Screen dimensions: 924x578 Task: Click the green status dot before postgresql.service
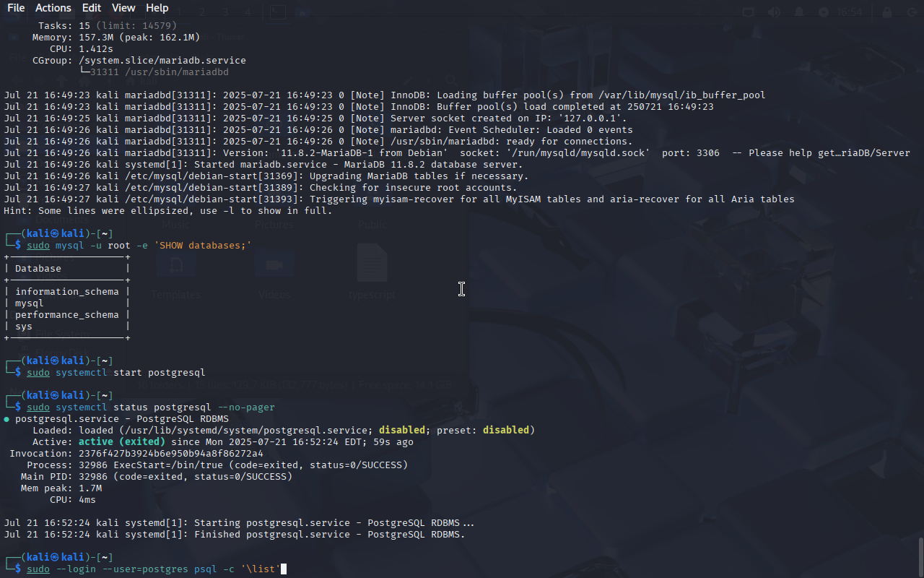(6, 419)
